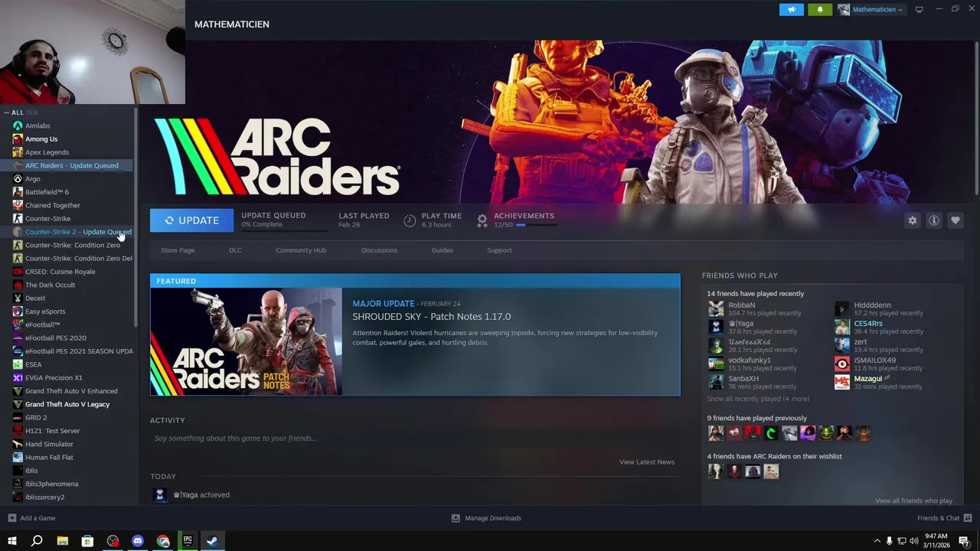Viewport: 980px width, 551px height.
Task: Click the Achievements gear badge icon
Action: (x=482, y=220)
